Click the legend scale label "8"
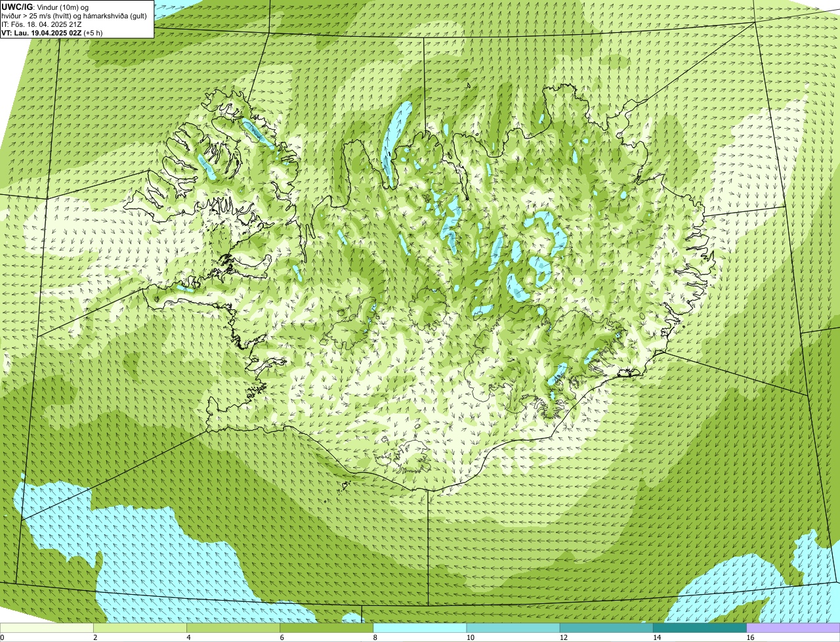Screen dimensions: 840x642 tap(375, 637)
